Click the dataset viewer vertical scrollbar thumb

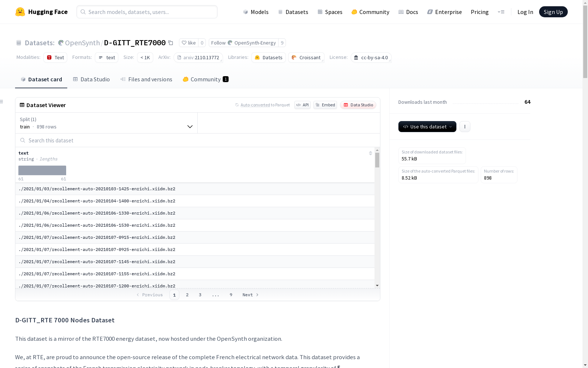(377, 160)
